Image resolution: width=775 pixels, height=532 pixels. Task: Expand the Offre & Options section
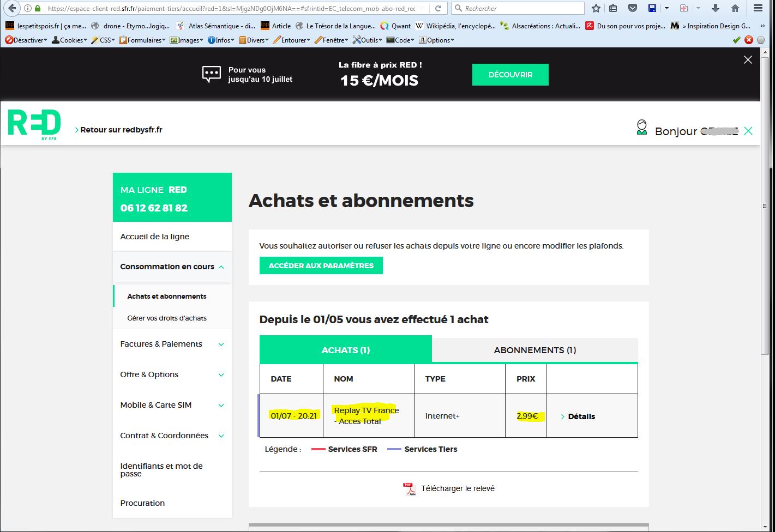[172, 374]
